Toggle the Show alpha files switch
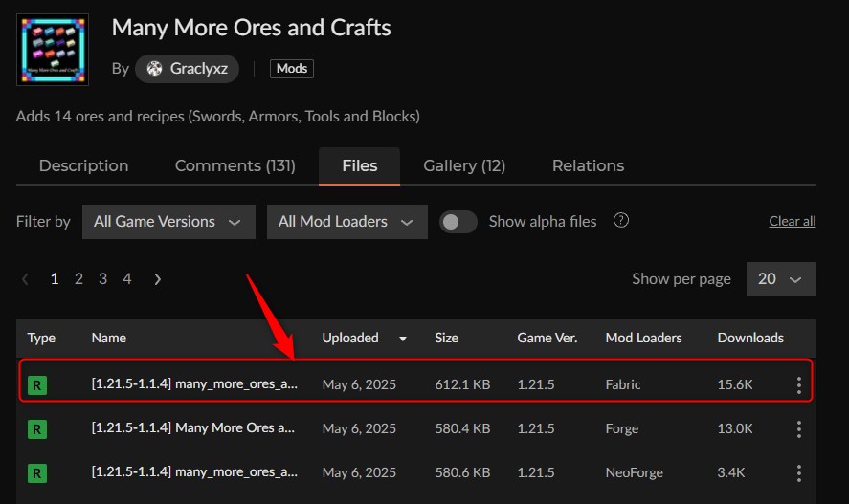 coord(458,222)
